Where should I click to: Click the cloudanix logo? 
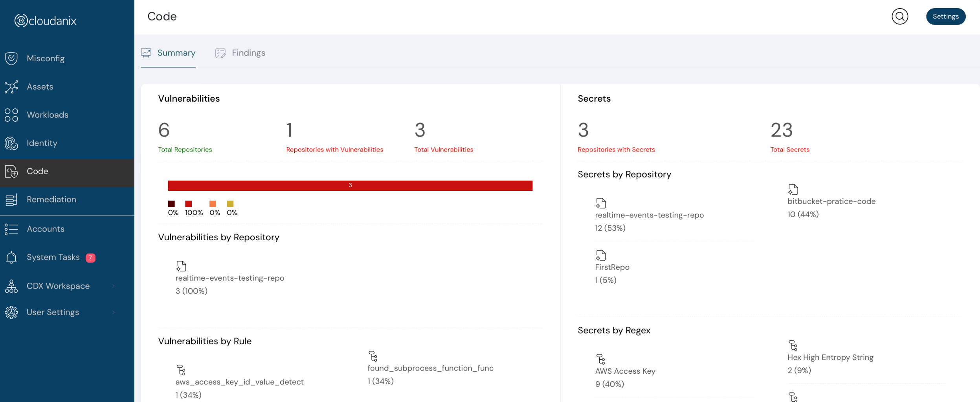(45, 20)
